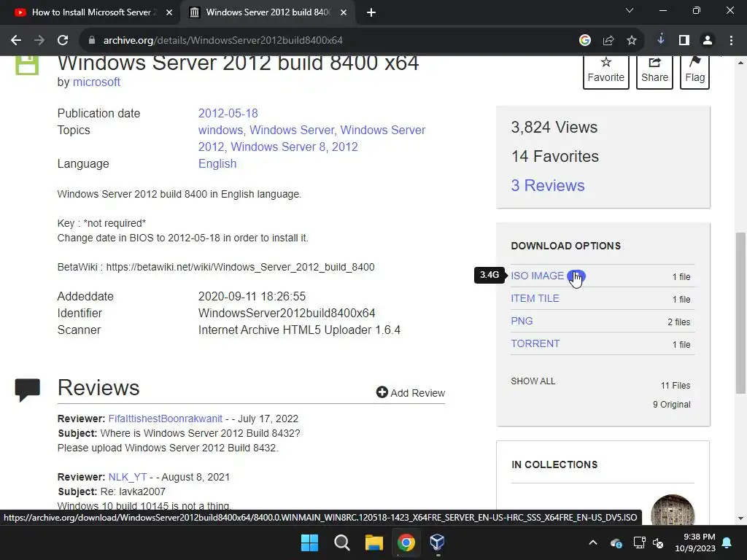Close the Windows Server 2012 archive tab
The width and height of the screenshot is (747, 560).
click(344, 12)
